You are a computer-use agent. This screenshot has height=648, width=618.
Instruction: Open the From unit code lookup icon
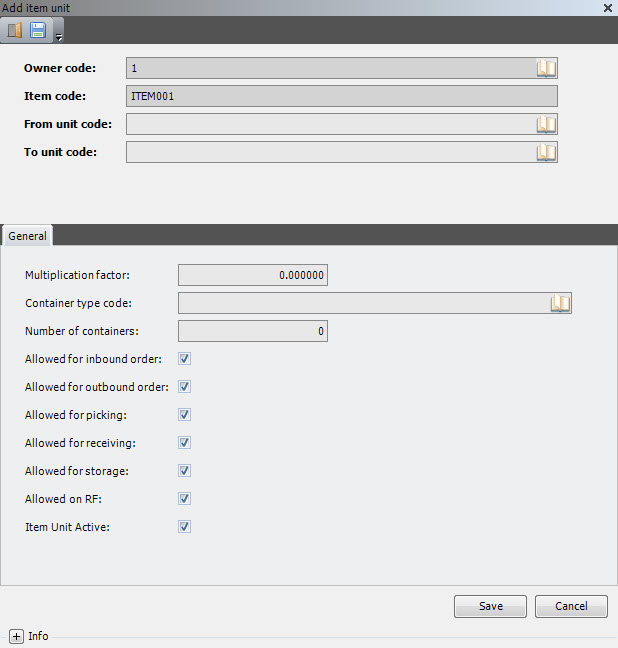(546, 124)
